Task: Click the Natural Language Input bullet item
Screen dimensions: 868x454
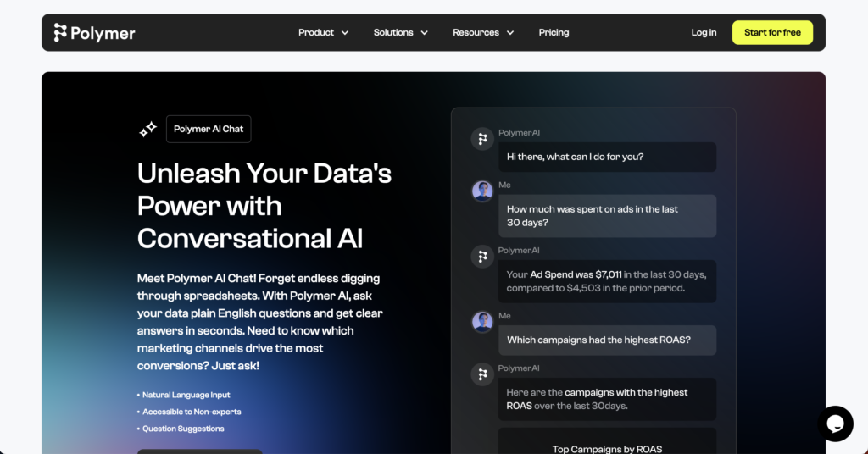Action: click(186, 395)
